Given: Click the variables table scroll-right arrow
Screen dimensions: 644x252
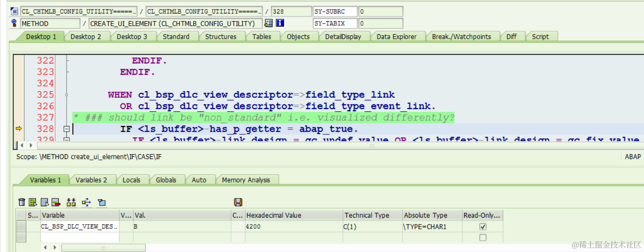Looking at the screenshot, I should [x=55, y=247].
